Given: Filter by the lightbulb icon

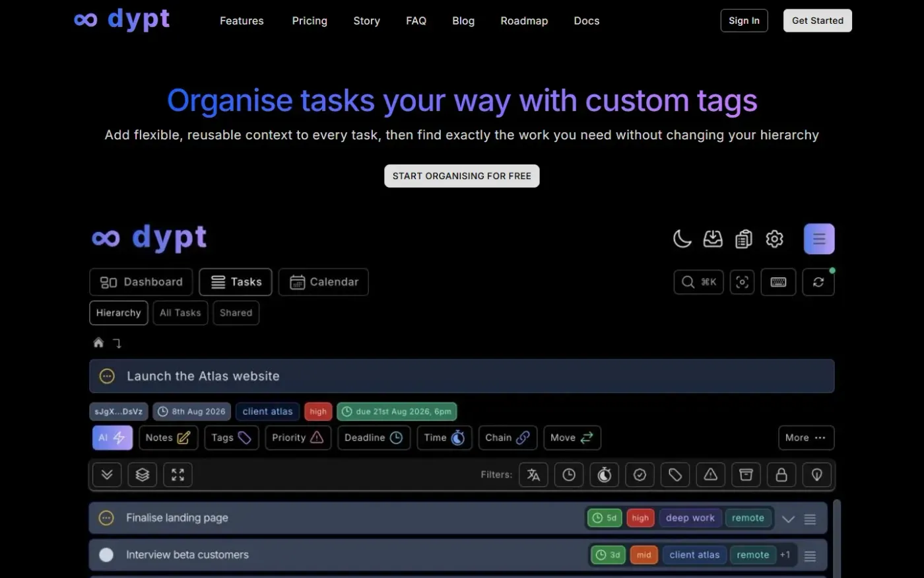Looking at the screenshot, I should pos(817,474).
